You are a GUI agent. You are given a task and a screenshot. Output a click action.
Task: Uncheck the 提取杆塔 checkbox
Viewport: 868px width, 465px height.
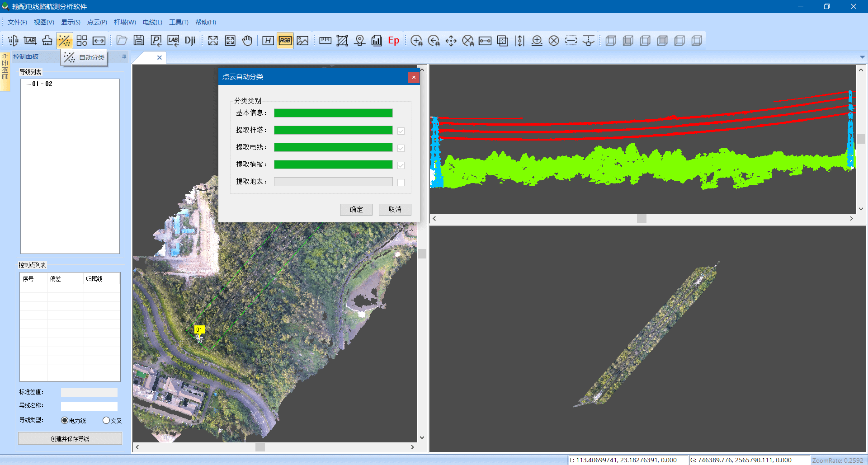pos(401,131)
